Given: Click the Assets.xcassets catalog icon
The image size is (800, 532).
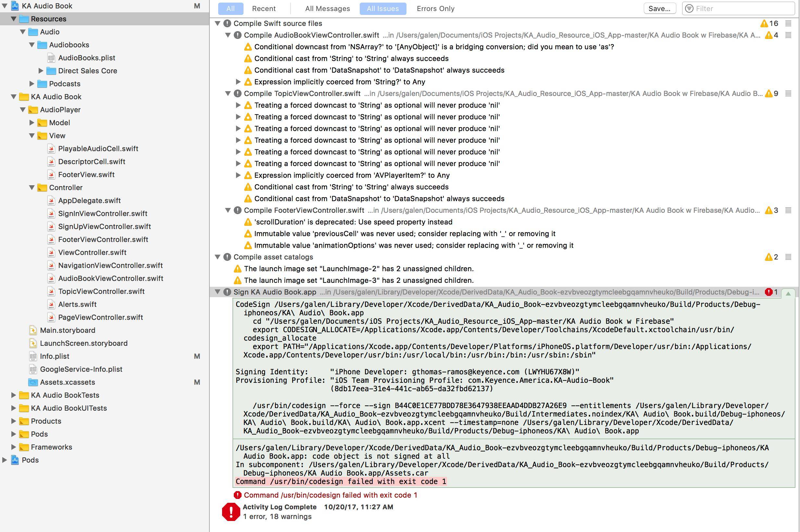Looking at the screenshot, I should tap(33, 382).
